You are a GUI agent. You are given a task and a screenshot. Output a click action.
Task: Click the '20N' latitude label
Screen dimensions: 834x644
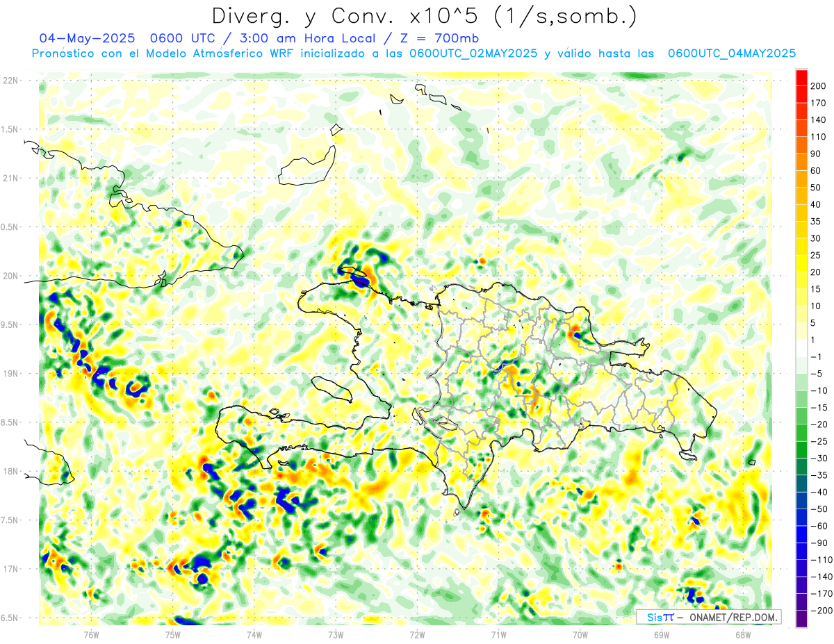point(10,276)
